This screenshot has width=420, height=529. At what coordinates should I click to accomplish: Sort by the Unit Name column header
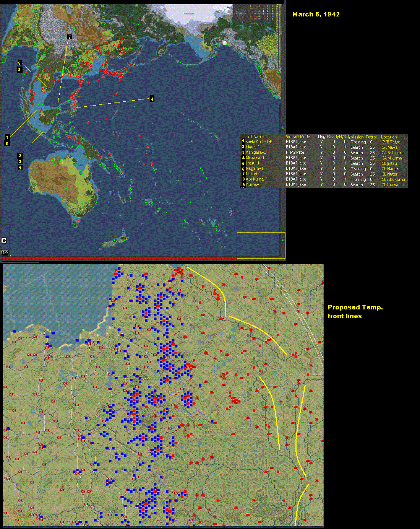point(255,137)
